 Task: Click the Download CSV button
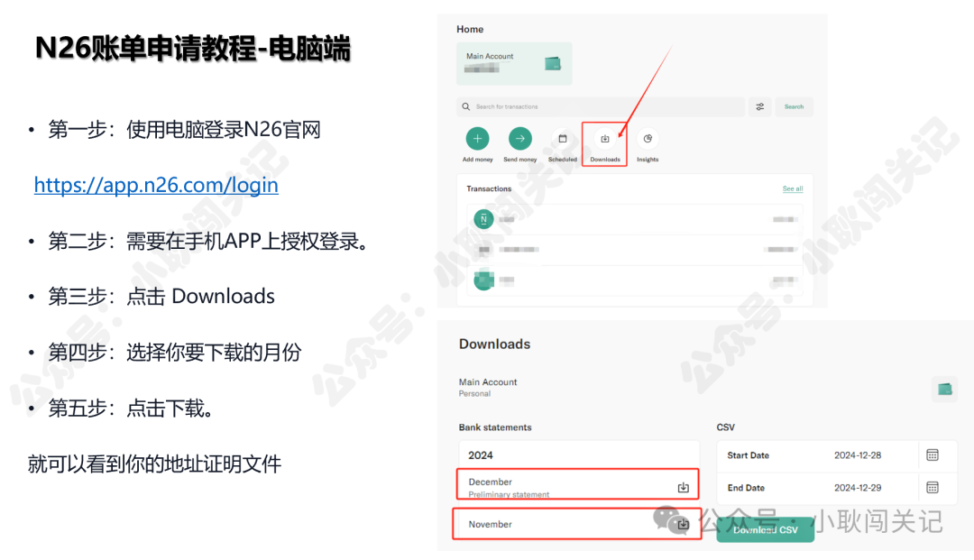(766, 529)
